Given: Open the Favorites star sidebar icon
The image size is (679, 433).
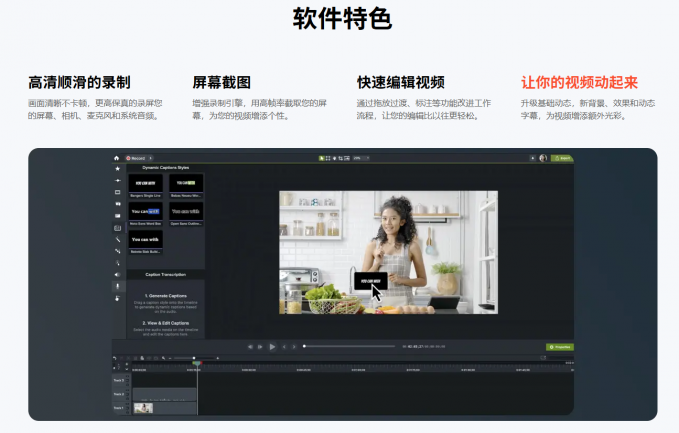Looking at the screenshot, I should [x=117, y=168].
